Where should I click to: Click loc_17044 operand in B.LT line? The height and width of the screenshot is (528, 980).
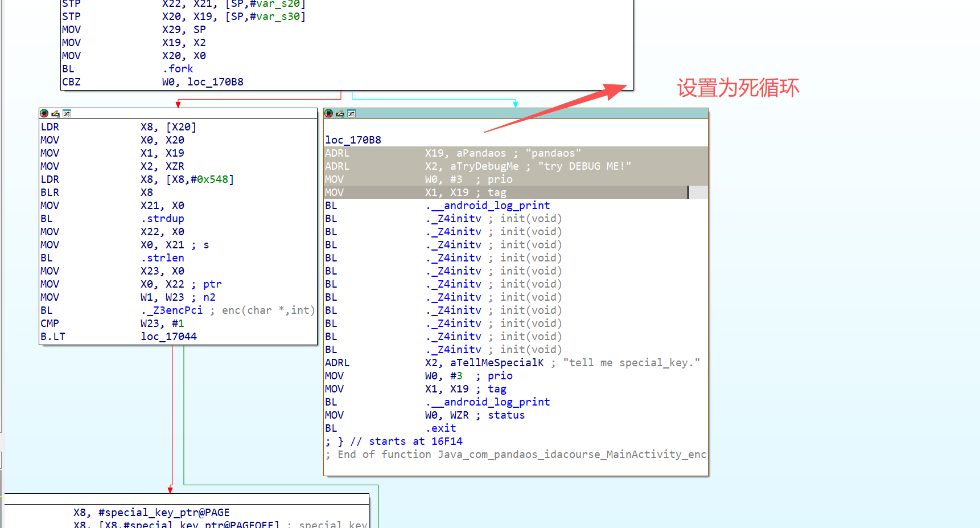[168, 337]
